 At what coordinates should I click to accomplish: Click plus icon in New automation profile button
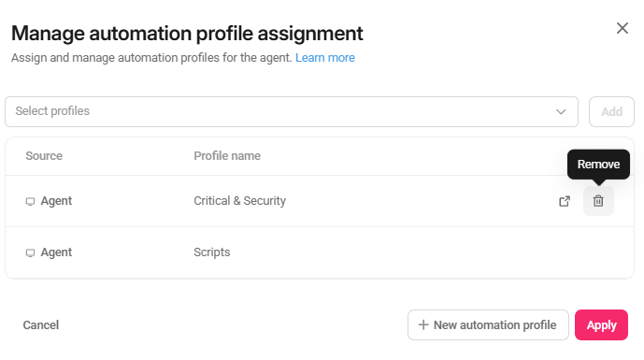coord(423,325)
